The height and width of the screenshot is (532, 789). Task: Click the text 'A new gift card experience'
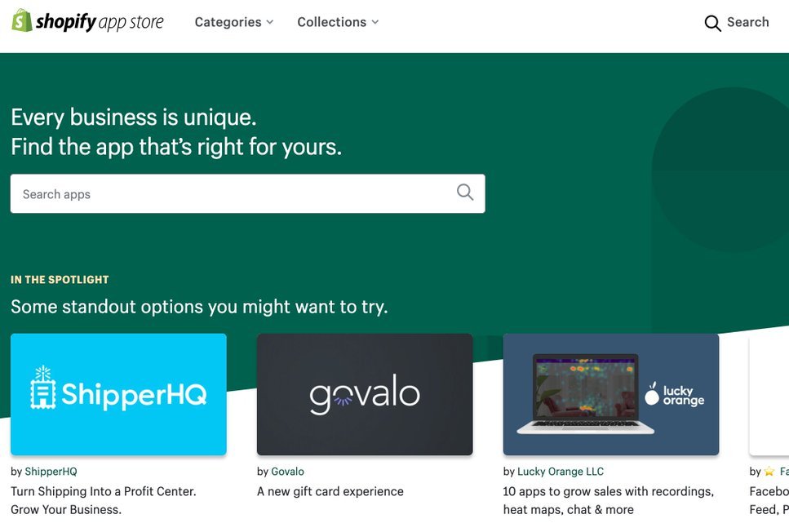click(330, 491)
